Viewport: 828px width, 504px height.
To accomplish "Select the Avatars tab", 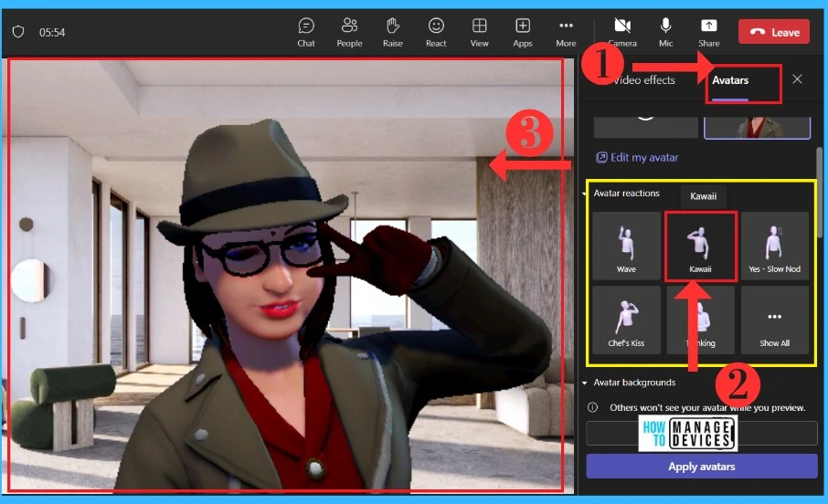I will [730, 80].
